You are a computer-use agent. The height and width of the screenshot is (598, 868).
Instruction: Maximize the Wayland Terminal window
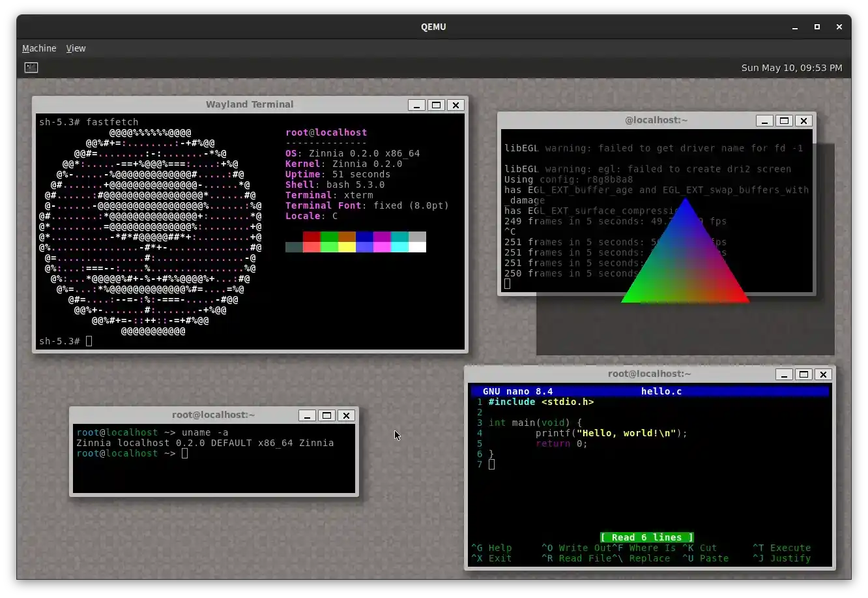(x=437, y=105)
